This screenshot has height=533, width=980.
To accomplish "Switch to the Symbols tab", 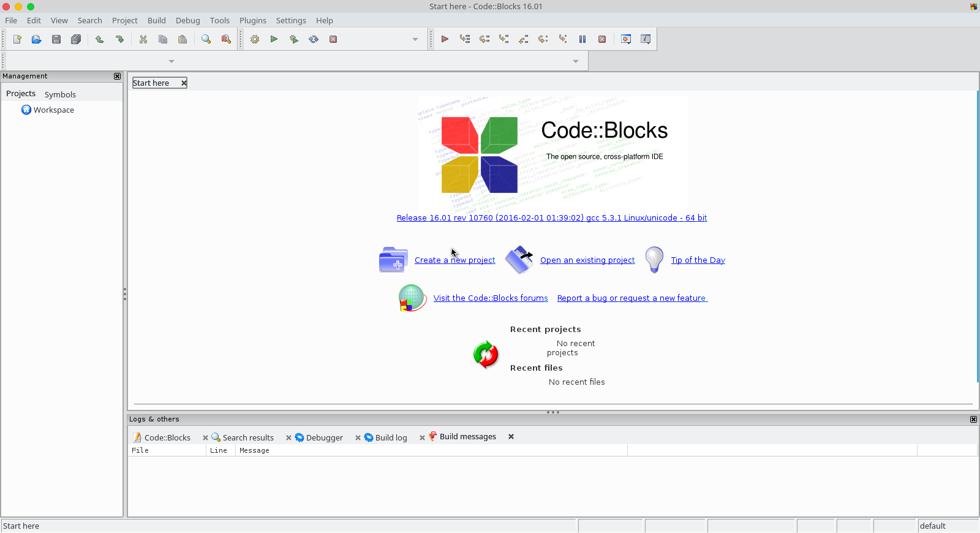I will [x=60, y=94].
